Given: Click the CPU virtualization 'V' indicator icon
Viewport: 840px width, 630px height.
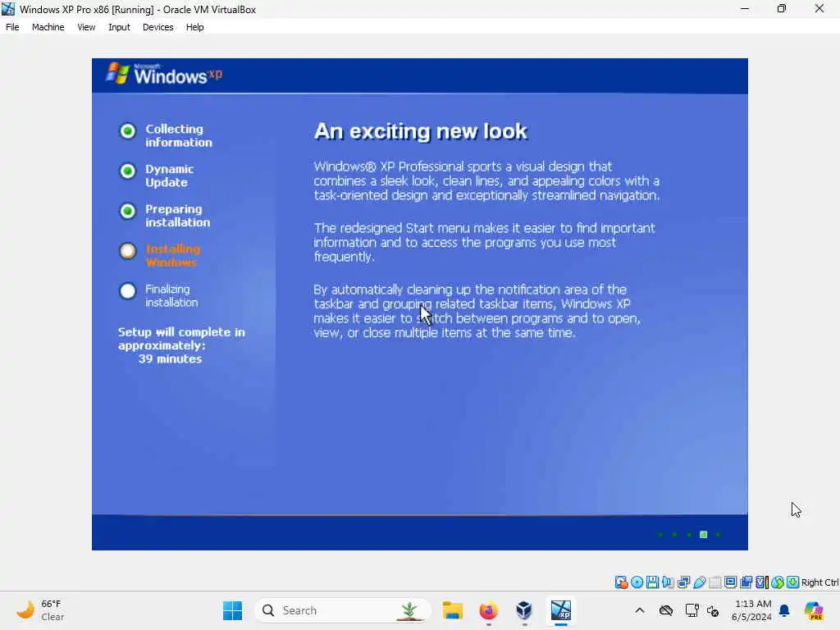Looking at the screenshot, I should pos(761,582).
